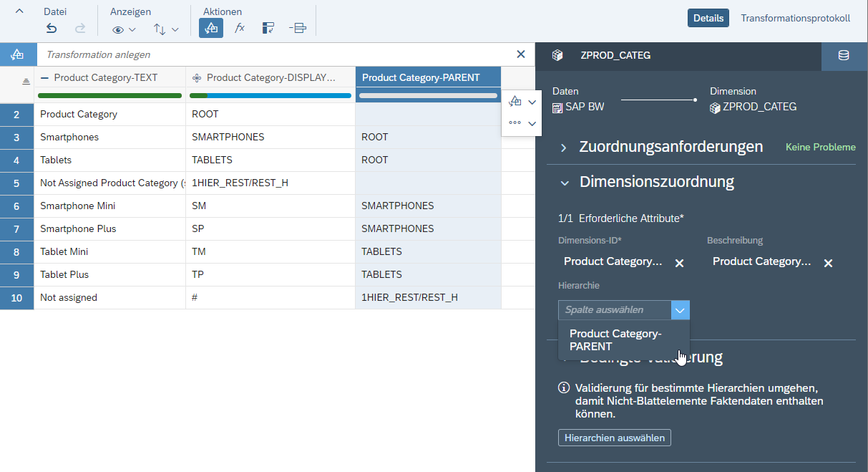Open the Transformationsprotokoll tab
This screenshot has height=472, width=868.
796,18
